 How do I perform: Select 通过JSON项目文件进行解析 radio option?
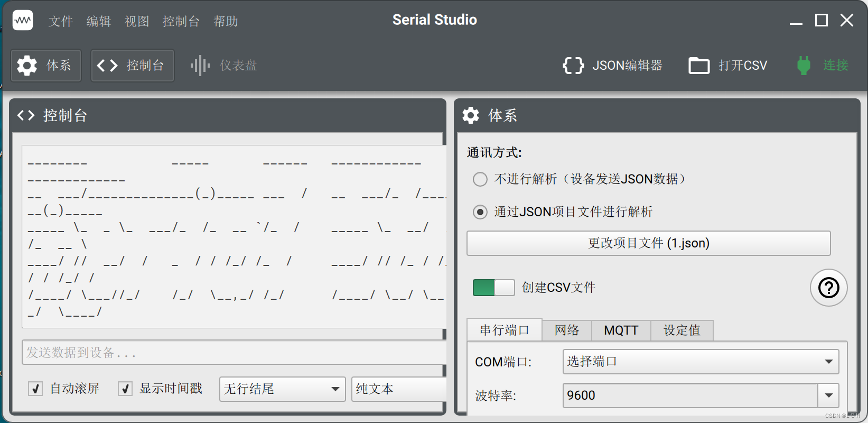[480, 212]
